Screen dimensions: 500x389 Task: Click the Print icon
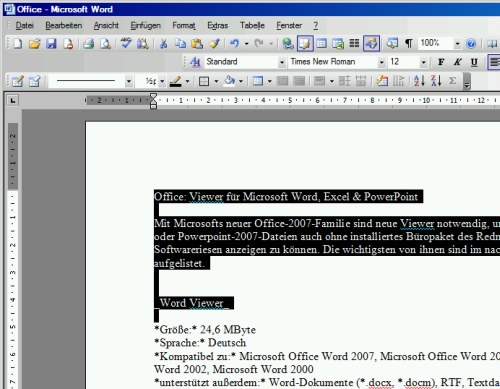[x=89, y=44]
